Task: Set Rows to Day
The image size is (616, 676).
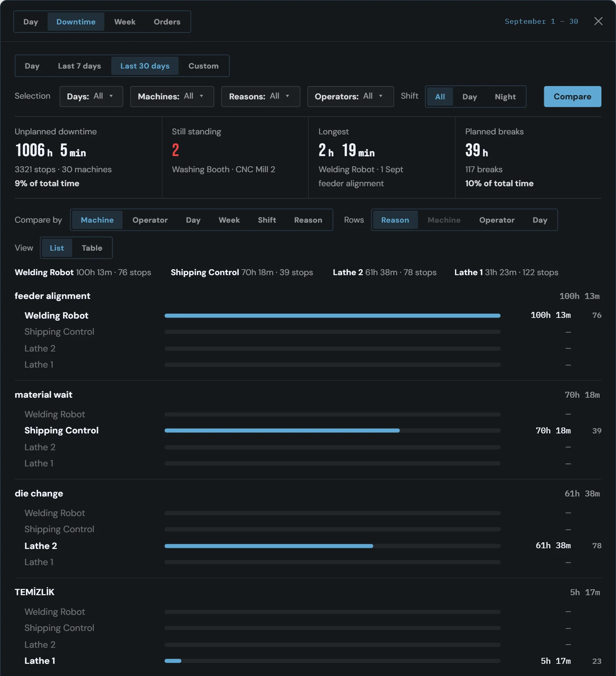Action: [x=540, y=220]
